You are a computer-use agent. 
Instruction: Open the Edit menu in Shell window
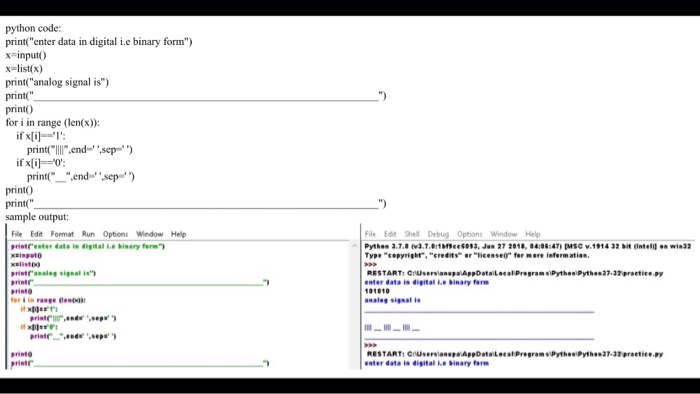(390, 234)
